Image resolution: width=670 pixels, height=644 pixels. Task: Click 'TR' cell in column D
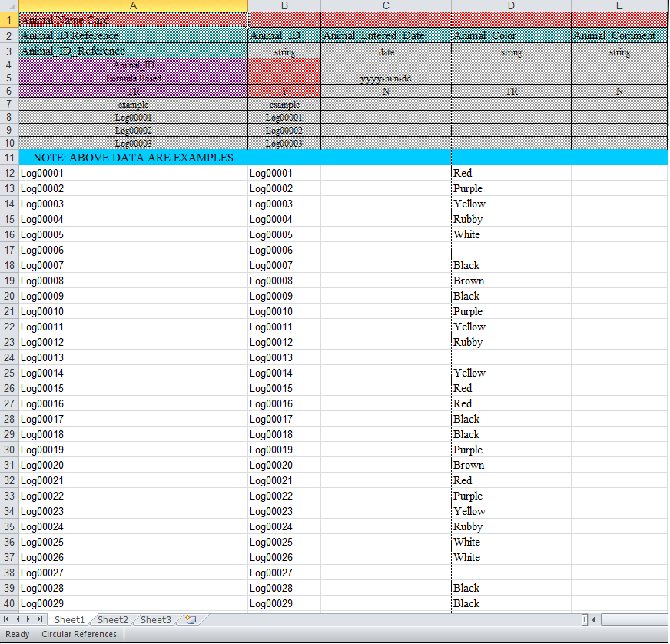pyautogui.click(x=511, y=91)
